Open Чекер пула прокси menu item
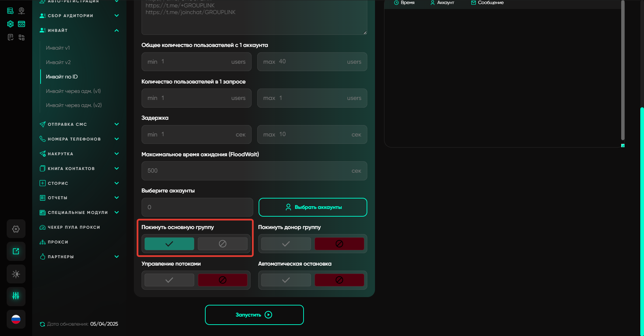644x336 pixels. (x=74, y=227)
